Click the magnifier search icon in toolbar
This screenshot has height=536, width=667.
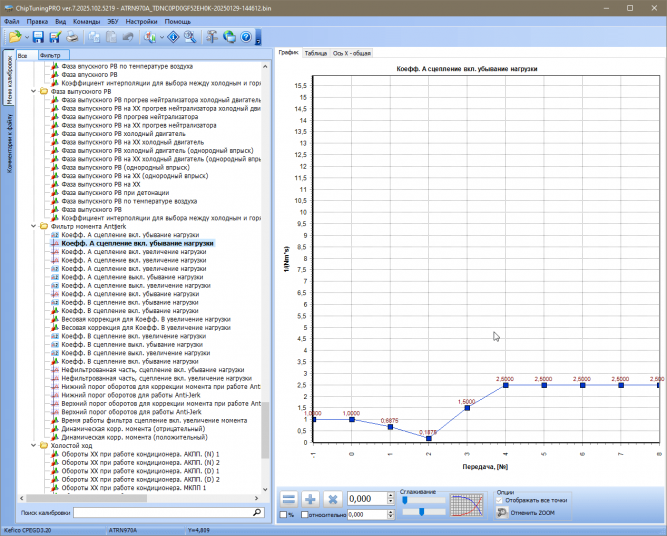tap(190, 37)
